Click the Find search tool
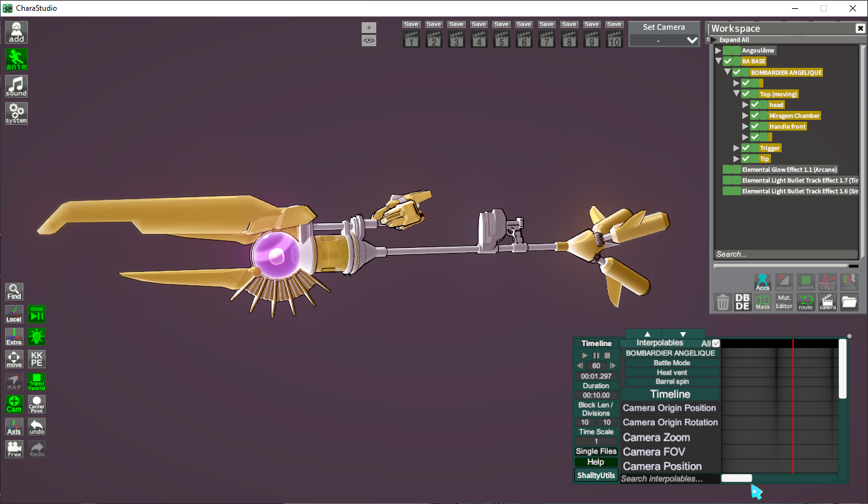The width and height of the screenshot is (868, 504). click(x=14, y=292)
